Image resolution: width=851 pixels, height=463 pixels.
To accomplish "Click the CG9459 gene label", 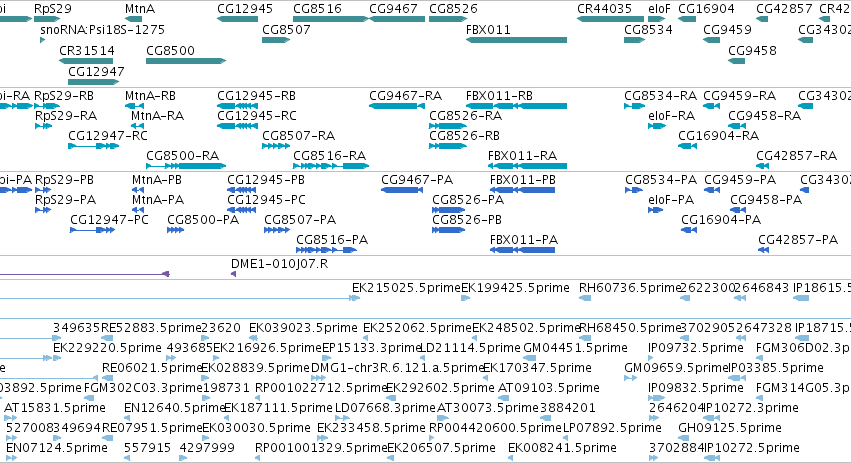I will 727,30.
